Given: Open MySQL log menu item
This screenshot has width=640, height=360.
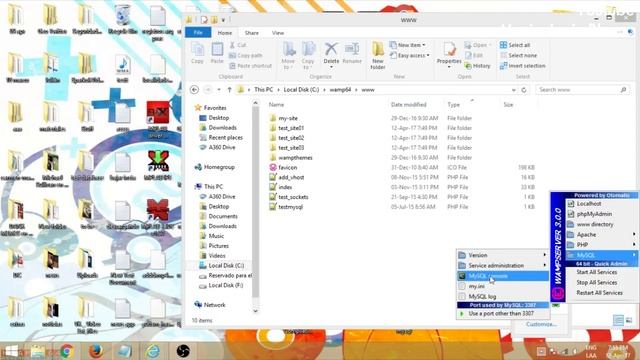Looking at the screenshot, I should point(502,296).
